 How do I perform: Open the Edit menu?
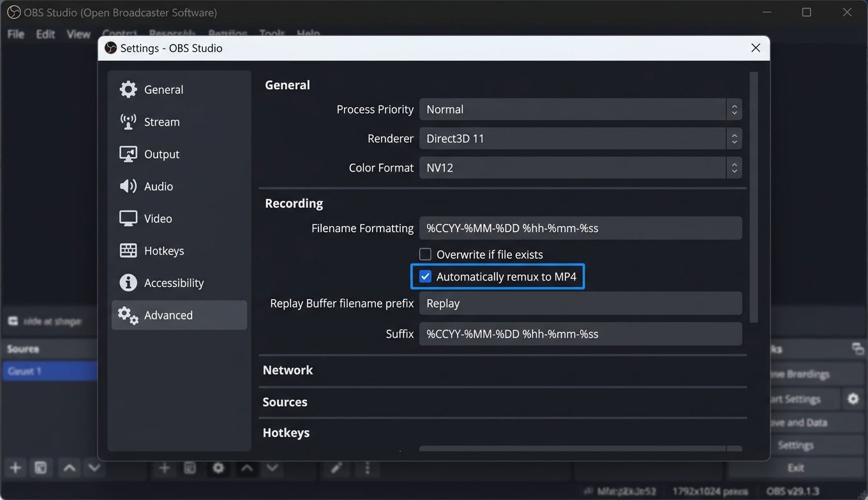(45, 34)
